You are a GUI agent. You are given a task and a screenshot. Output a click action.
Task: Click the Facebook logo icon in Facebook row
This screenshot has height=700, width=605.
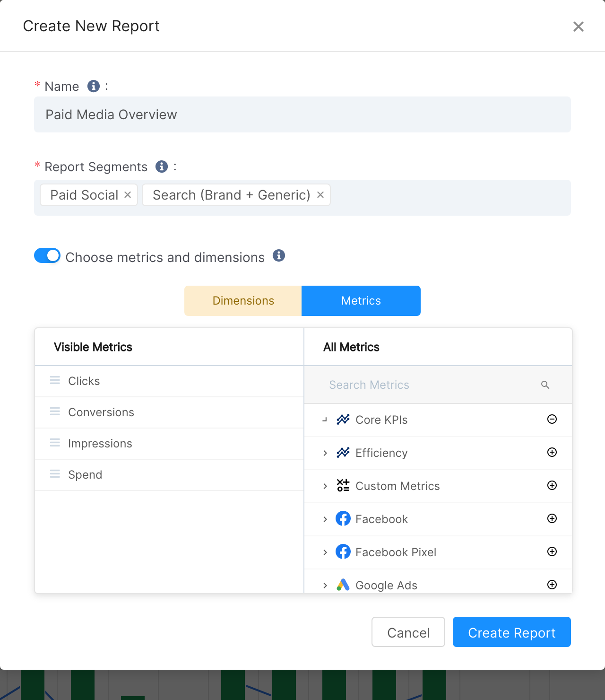coord(343,518)
